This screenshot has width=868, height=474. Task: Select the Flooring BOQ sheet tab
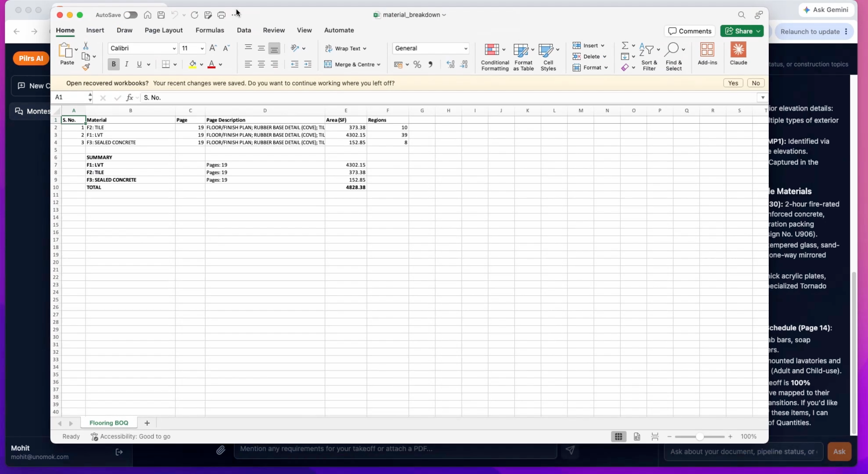[109, 423]
